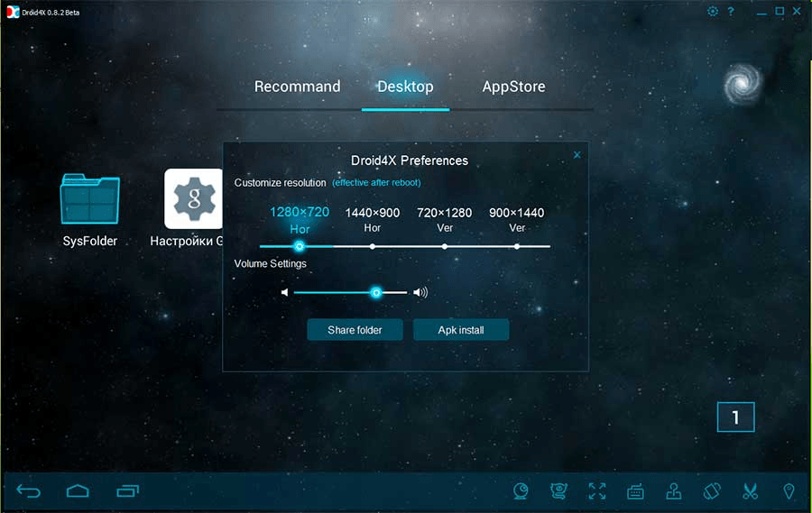Image resolution: width=812 pixels, height=513 pixels.
Task: Click the page 1 indicator box
Action: coord(736,417)
